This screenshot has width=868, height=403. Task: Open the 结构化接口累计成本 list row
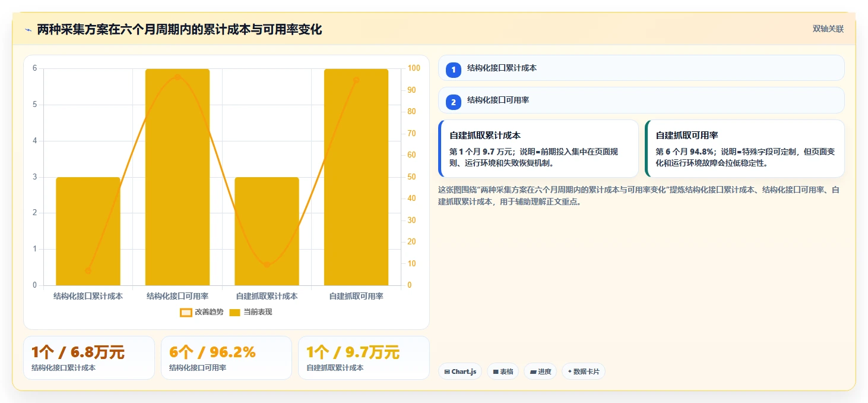coord(641,68)
